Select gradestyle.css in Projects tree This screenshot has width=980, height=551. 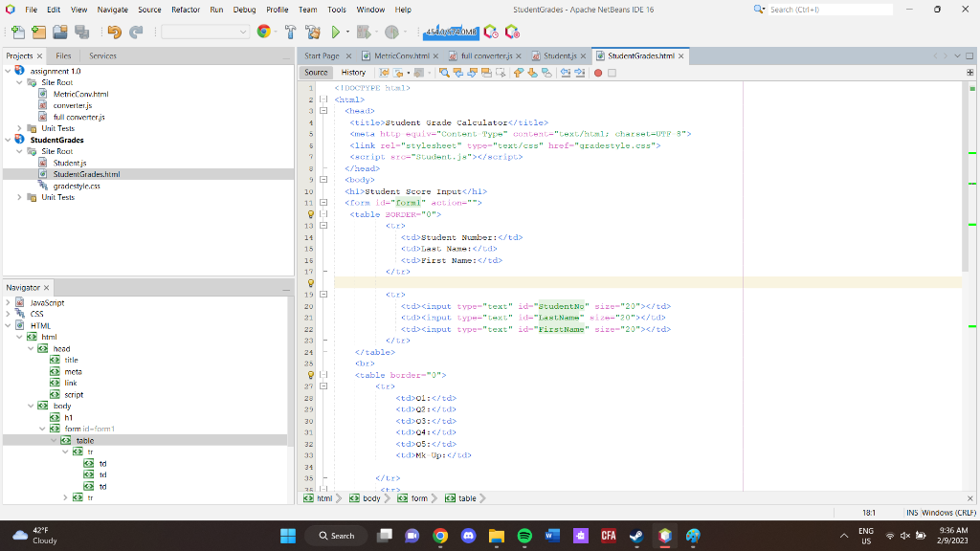point(77,186)
